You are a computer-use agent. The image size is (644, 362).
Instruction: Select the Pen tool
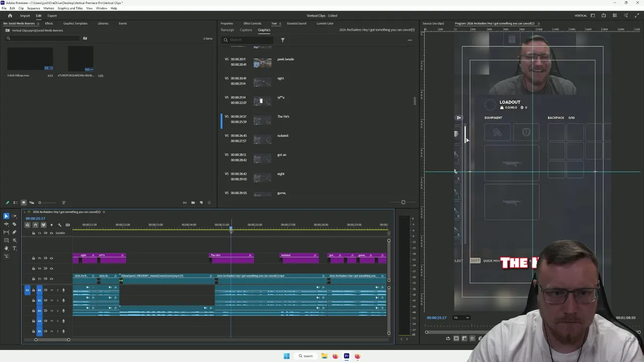(14, 232)
